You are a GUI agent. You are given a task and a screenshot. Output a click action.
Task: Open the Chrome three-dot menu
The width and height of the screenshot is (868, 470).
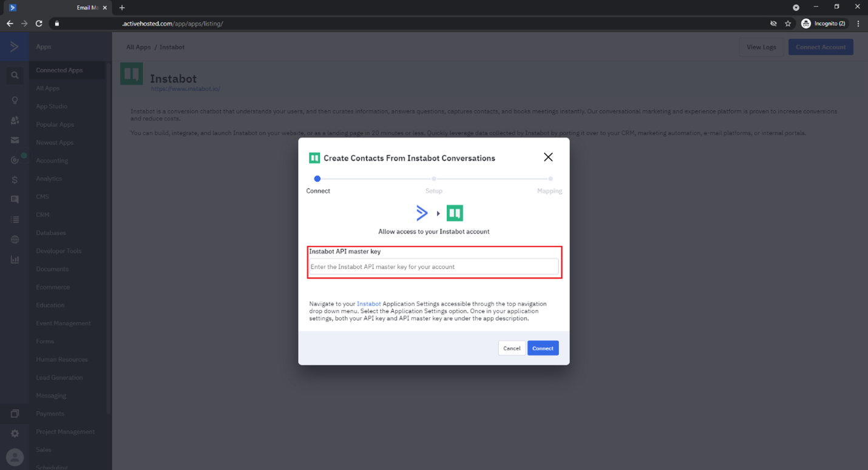858,24
